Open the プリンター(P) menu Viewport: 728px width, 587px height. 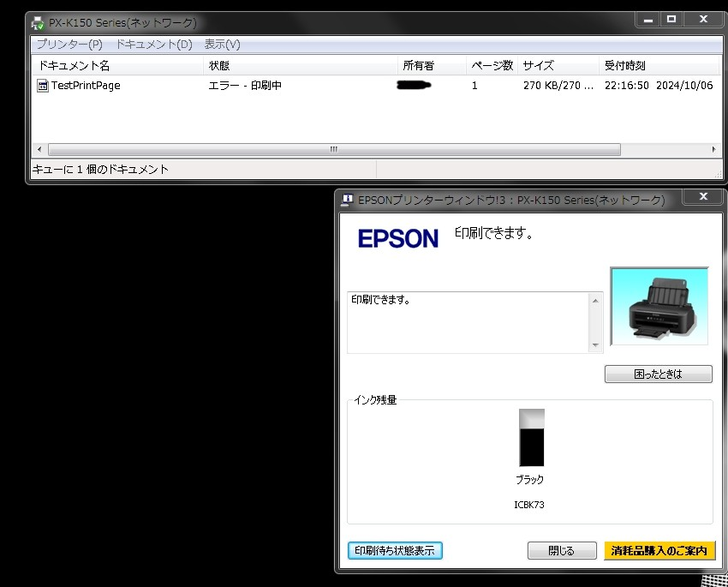point(69,44)
